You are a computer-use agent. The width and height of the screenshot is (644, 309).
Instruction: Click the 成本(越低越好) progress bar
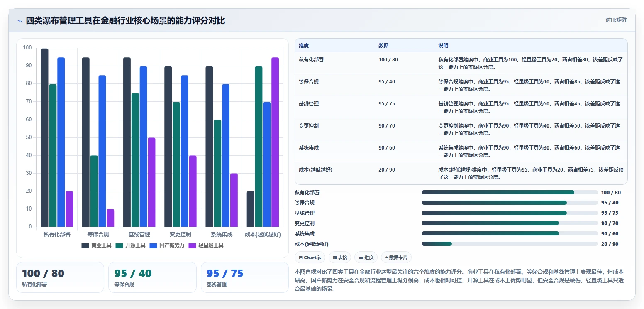tap(510, 244)
